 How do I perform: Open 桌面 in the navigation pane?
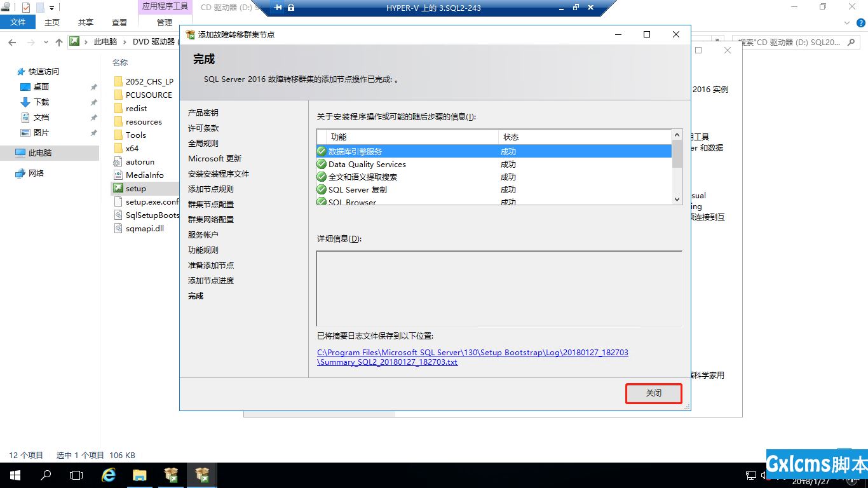click(41, 87)
